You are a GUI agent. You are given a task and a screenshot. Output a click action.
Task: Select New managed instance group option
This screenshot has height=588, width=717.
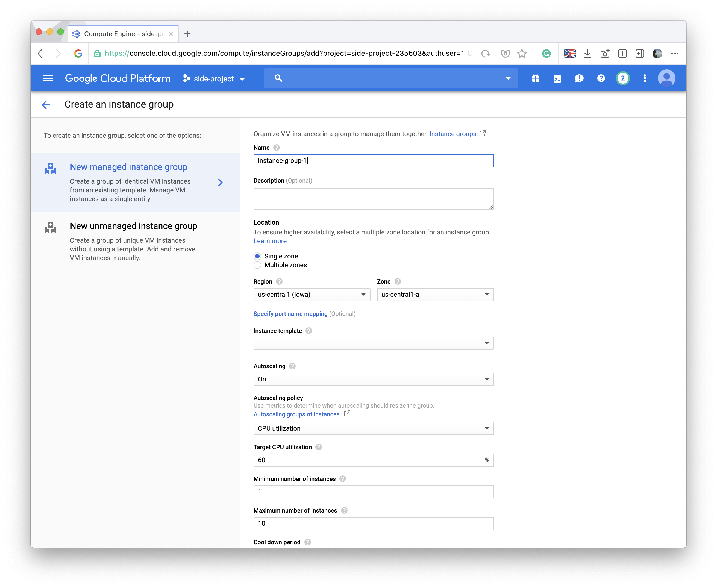[129, 167]
